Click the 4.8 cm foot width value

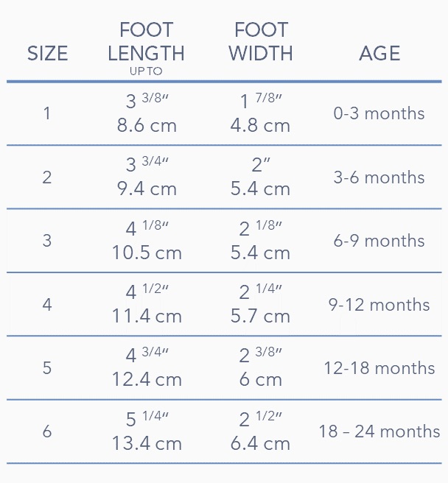pyautogui.click(x=260, y=125)
